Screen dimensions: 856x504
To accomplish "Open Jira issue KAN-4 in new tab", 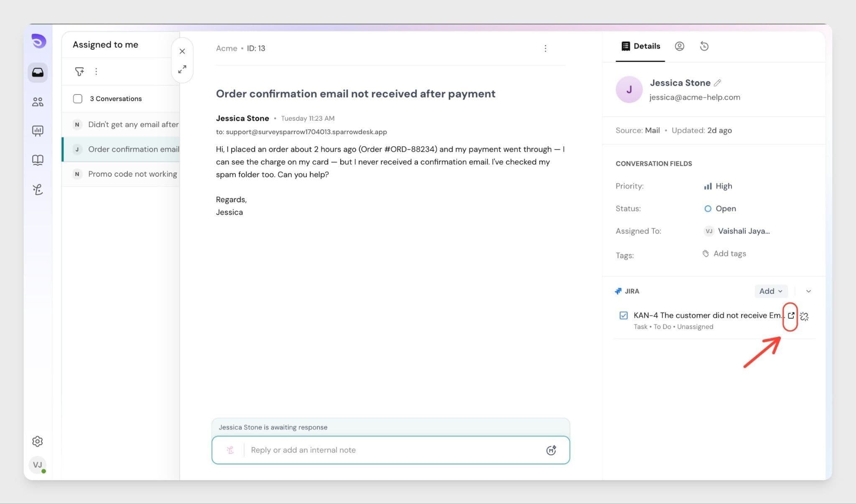I will (x=790, y=316).
